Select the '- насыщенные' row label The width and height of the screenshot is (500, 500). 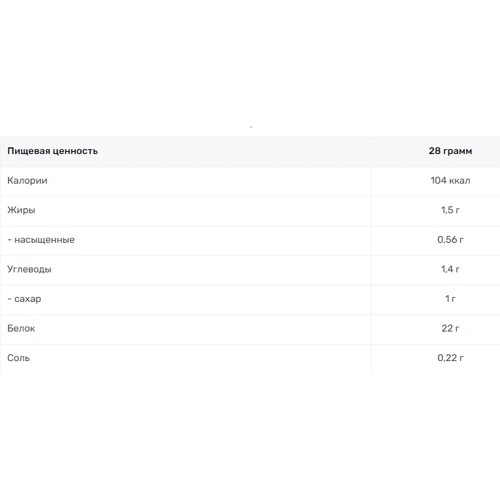(x=41, y=240)
